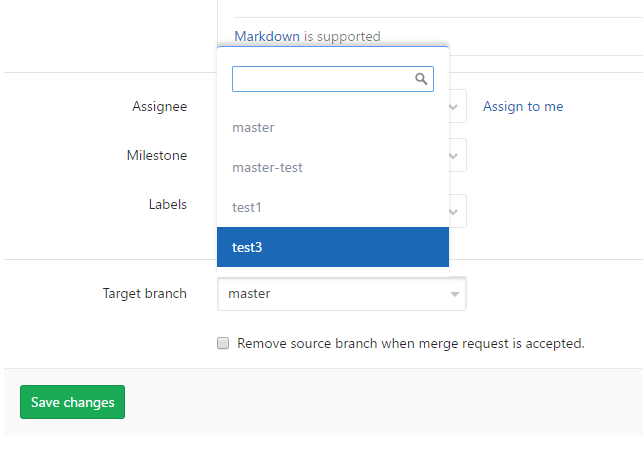The height and width of the screenshot is (476, 643).
Task: Open the Markdown help link
Action: coord(267,36)
